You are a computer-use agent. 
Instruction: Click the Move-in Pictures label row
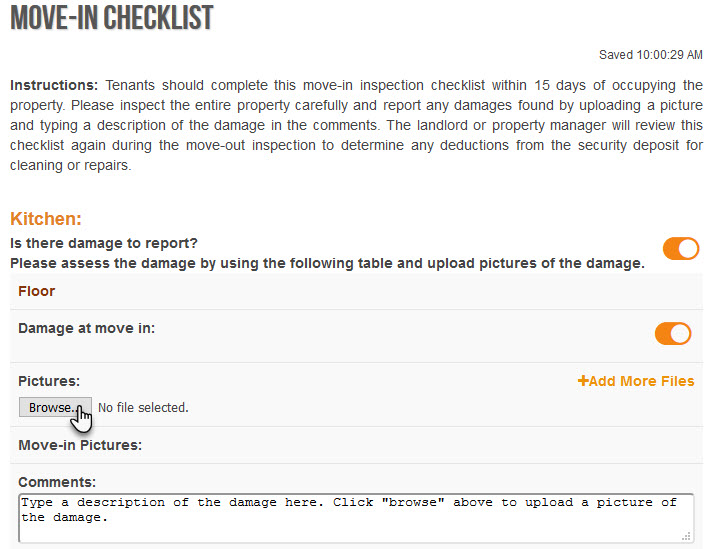point(356,445)
